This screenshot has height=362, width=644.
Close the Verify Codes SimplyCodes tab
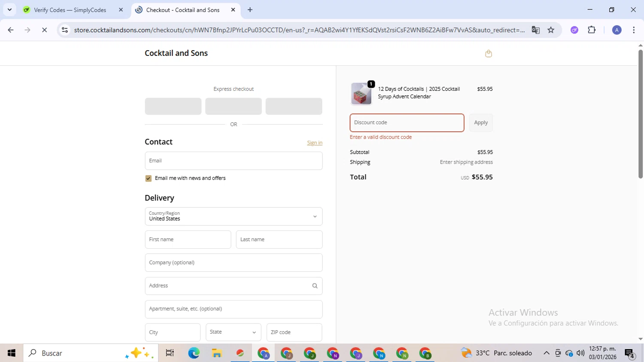coord(121,10)
